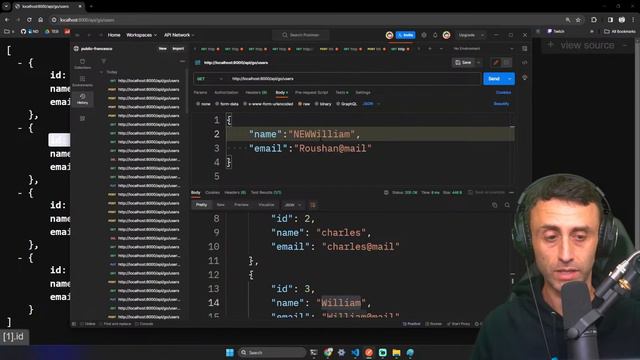Switch response view to Raw
This screenshot has height=360, width=640.
[221, 205]
